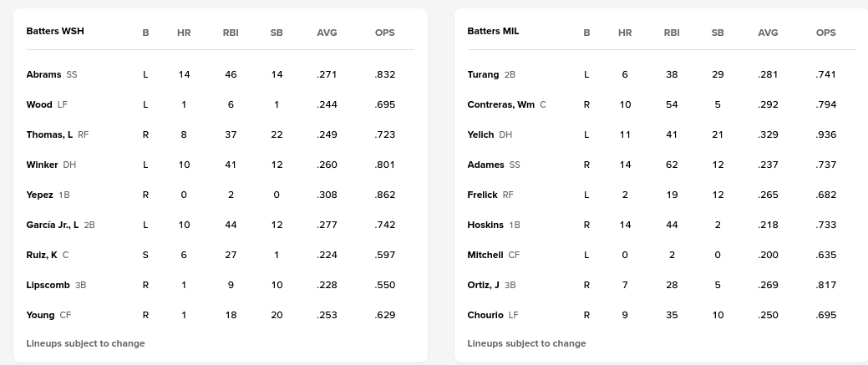This screenshot has height=365, width=868.
Task: Click the Wood player name
Action: point(39,104)
